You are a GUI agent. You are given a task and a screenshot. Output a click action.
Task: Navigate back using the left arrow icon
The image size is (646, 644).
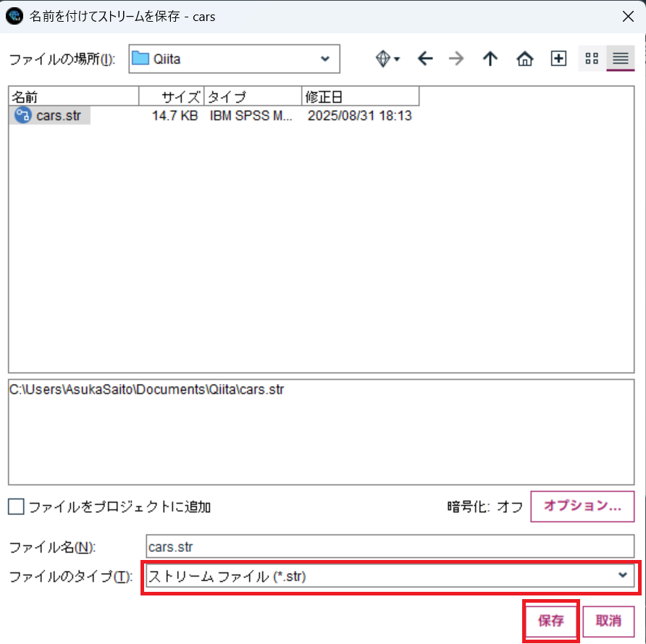coord(425,59)
